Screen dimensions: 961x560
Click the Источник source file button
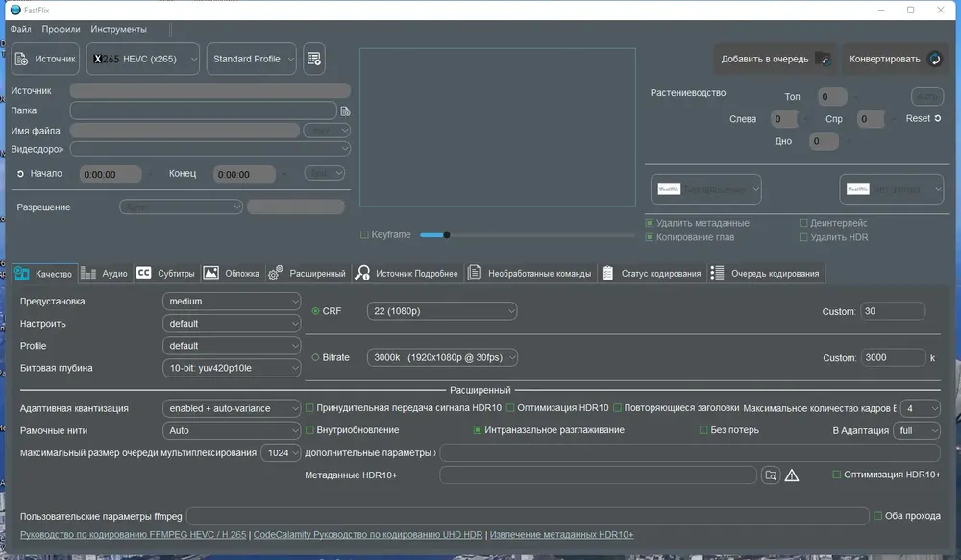click(x=45, y=59)
